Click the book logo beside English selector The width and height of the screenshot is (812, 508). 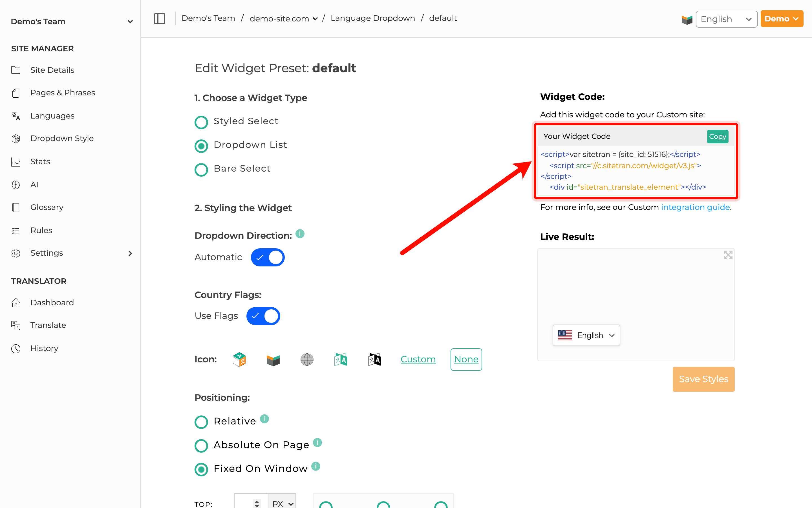[x=687, y=19]
